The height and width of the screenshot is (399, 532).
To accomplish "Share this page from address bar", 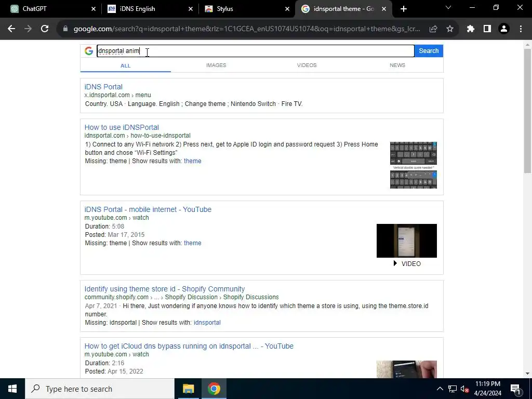I will point(433,29).
